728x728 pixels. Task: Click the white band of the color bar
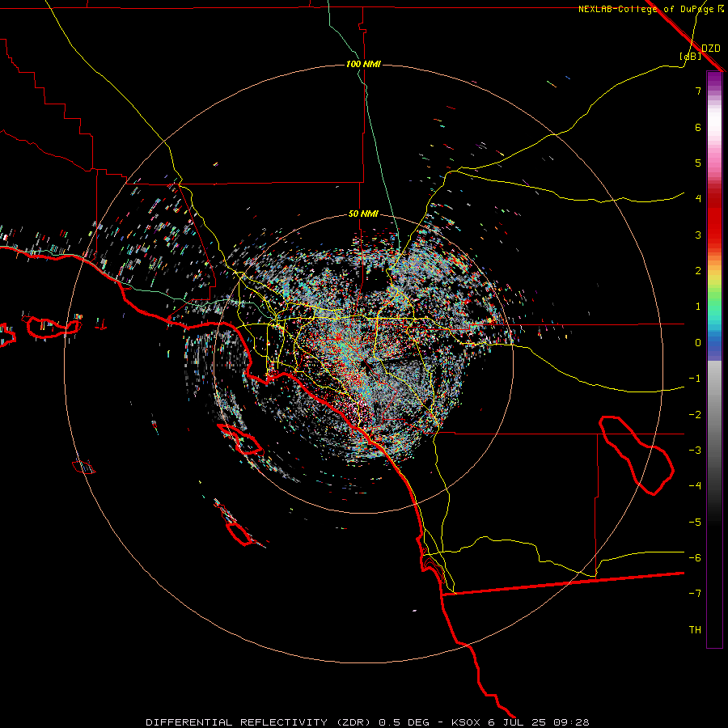(x=714, y=123)
